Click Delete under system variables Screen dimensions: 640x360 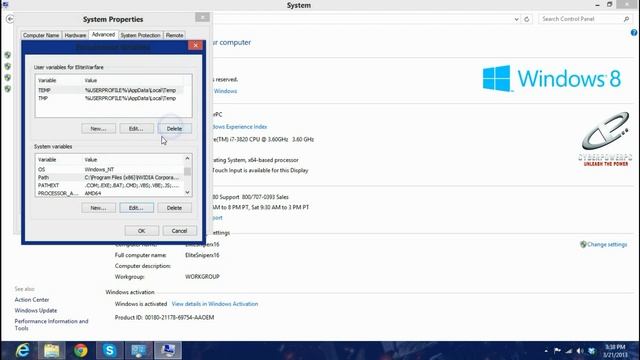[x=174, y=208]
